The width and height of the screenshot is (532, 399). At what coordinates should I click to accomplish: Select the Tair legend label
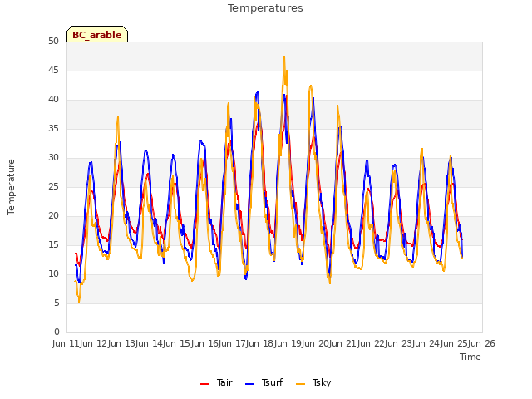224,382
